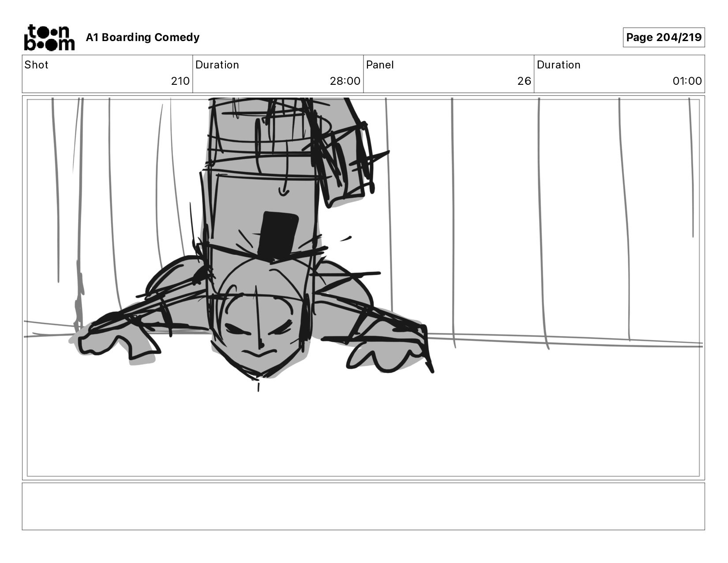Screen dimensions: 728x563
Task: Click the 'Page 204/219' page indicator
Action: [x=664, y=38]
